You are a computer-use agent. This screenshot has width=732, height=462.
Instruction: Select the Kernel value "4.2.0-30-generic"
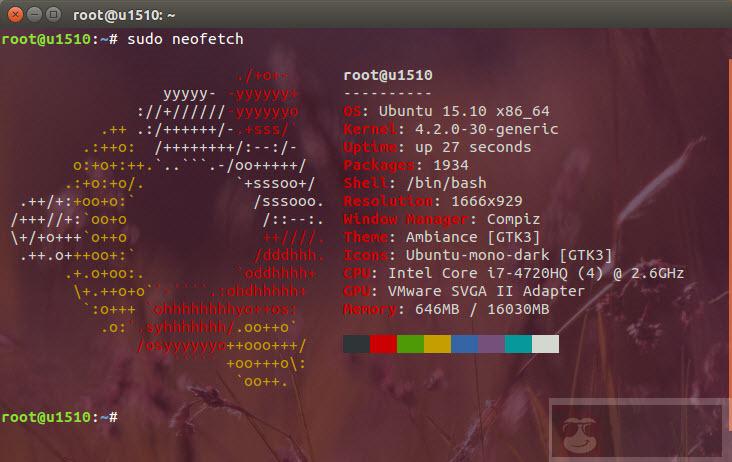tap(486, 129)
